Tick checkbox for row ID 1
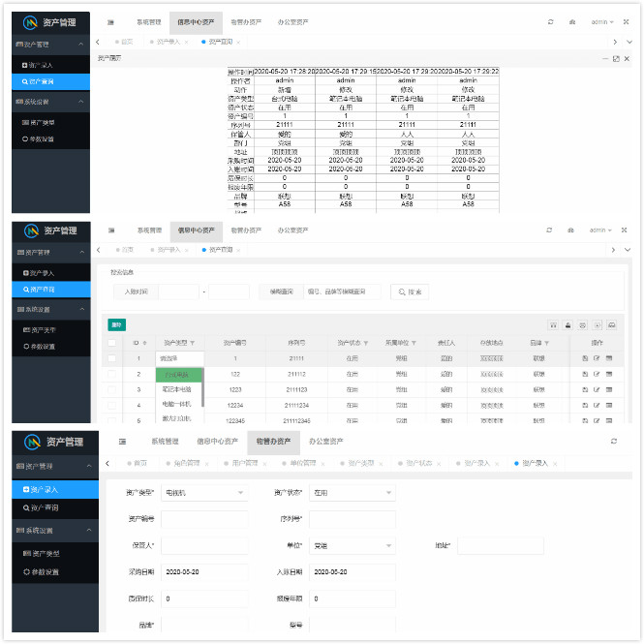Image resolution: width=644 pixels, height=644 pixels. [x=111, y=358]
